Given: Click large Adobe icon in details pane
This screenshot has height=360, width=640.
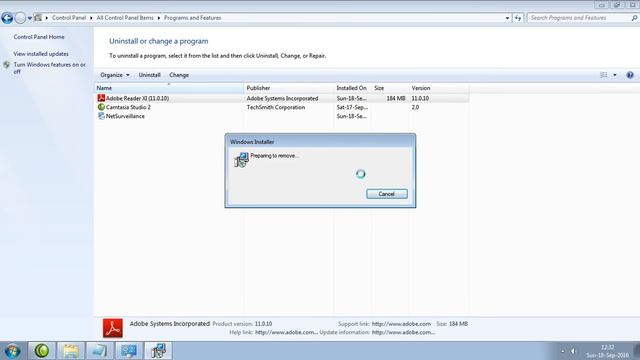Looking at the screenshot, I should 113,328.
